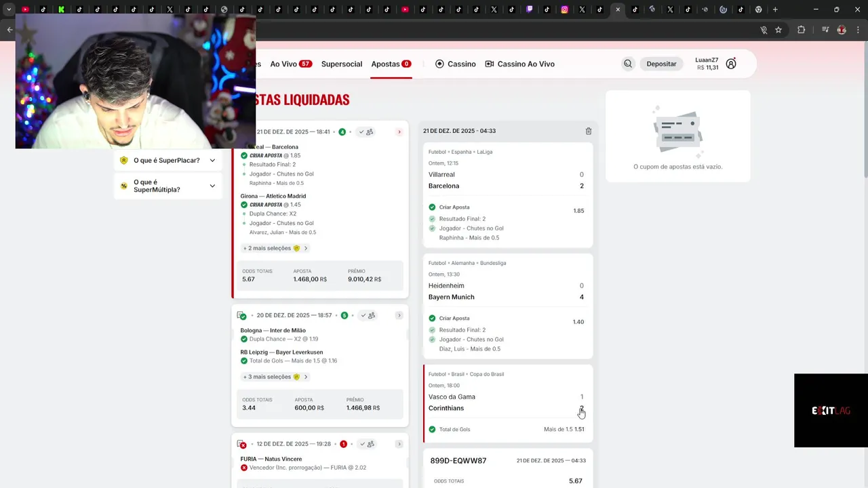Go to Cassino section

455,64
